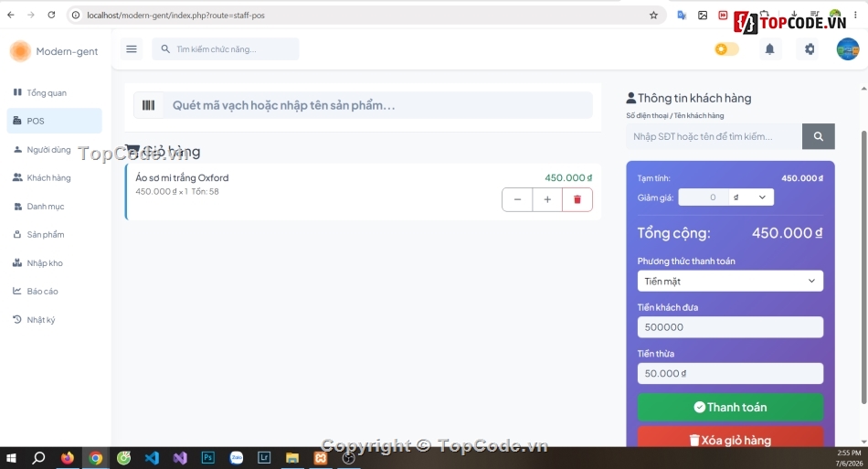This screenshot has height=469, width=868.
Task: Open the user avatar menu
Action: 848,49
